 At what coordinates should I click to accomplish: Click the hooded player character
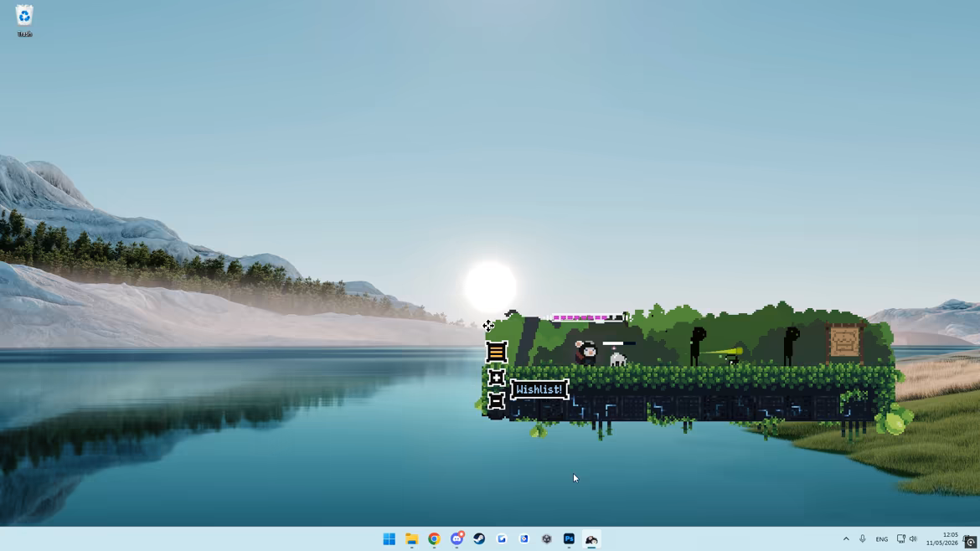point(585,353)
